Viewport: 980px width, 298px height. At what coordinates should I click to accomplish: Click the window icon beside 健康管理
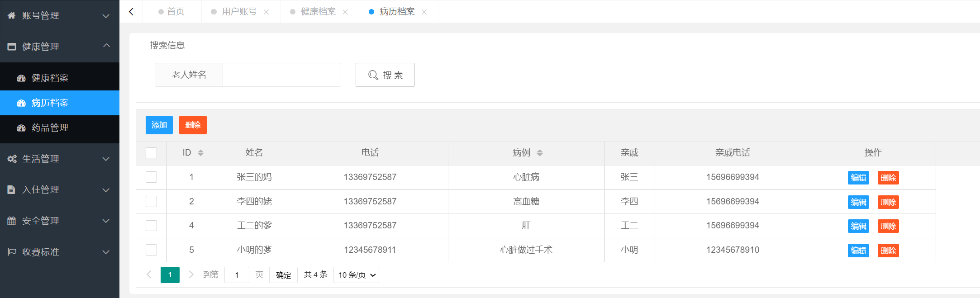click(12, 47)
